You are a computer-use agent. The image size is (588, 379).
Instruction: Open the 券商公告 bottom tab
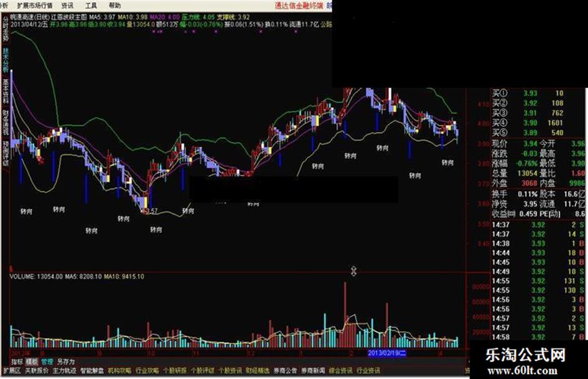click(x=286, y=371)
